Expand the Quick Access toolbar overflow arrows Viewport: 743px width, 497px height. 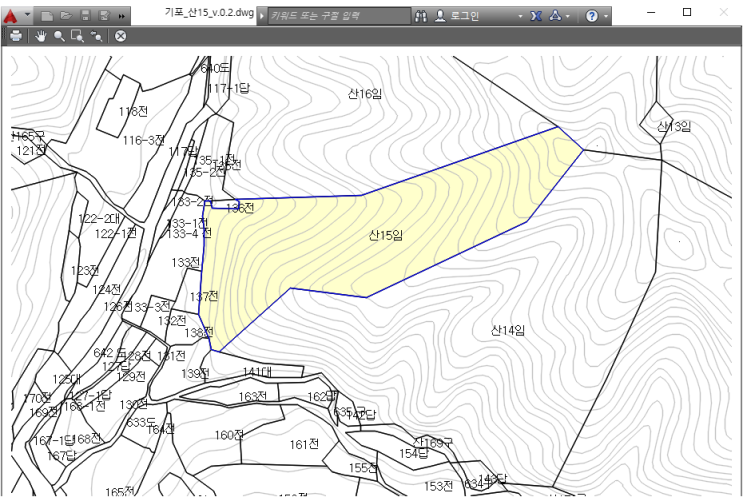122,17
